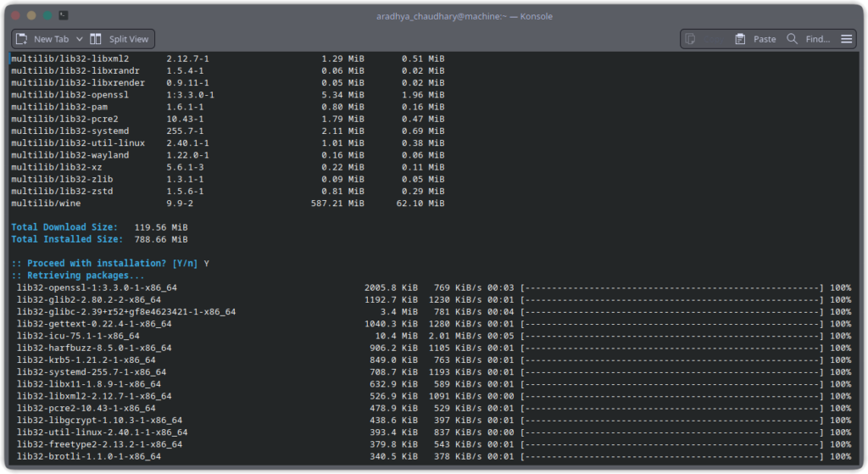Image resolution: width=868 pixels, height=474 pixels.
Task: Click lib32-libx11-1.8.9-1-x86_64 download line
Action: pyautogui.click(x=434, y=384)
